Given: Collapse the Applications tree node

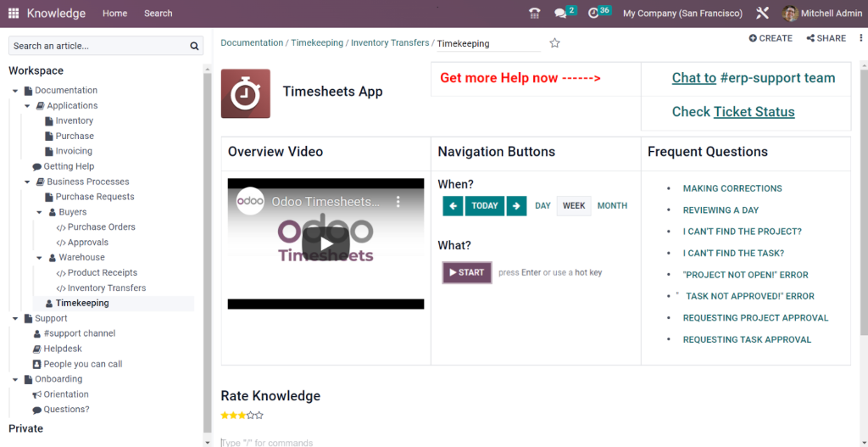Looking at the screenshot, I should click(27, 106).
